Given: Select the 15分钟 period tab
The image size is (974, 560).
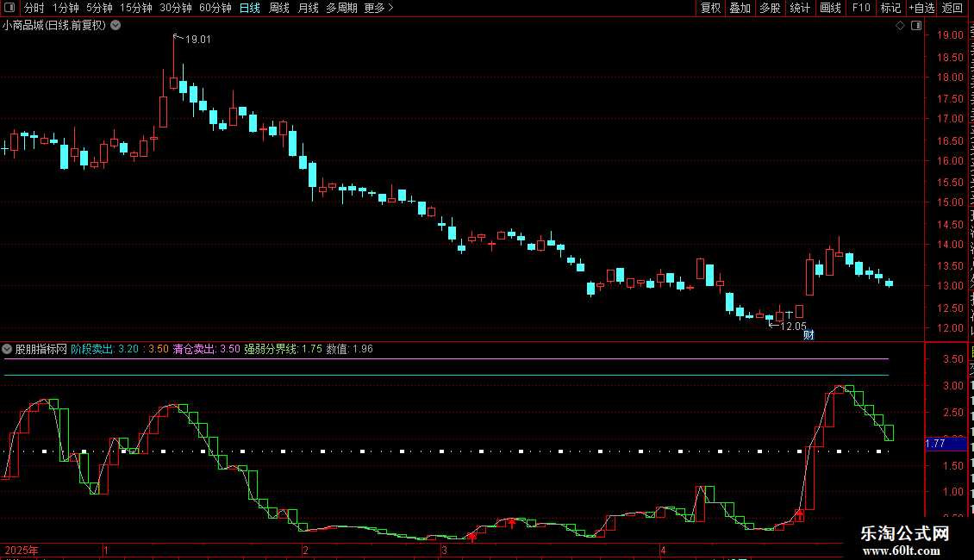Looking at the screenshot, I should pos(136,8).
